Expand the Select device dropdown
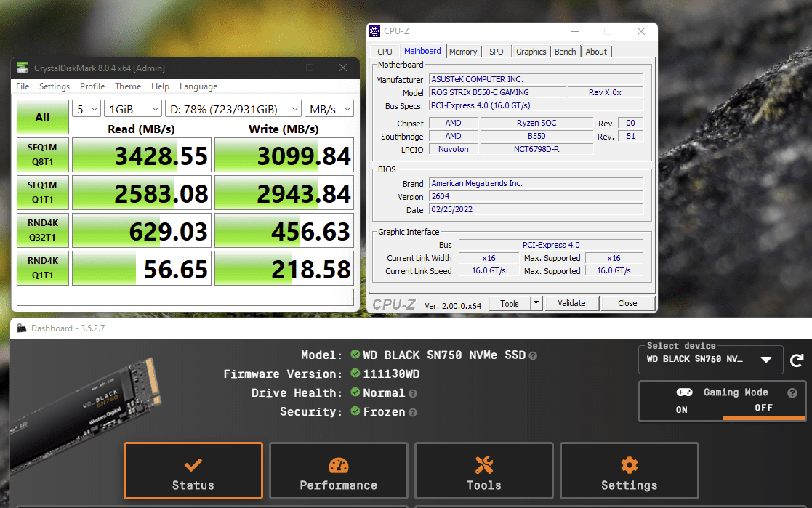The height and width of the screenshot is (508, 812). click(x=710, y=360)
